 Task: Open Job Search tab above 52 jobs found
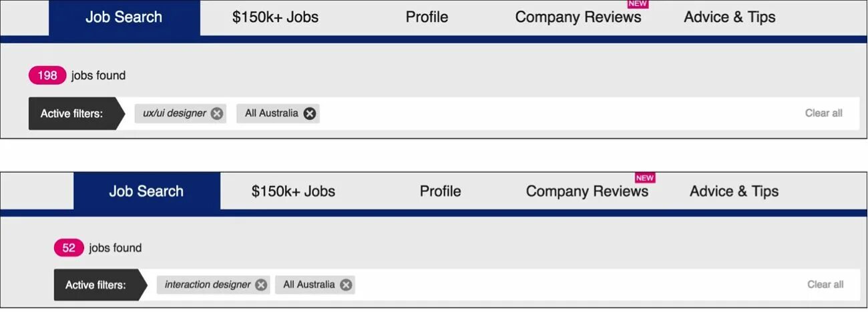146,191
